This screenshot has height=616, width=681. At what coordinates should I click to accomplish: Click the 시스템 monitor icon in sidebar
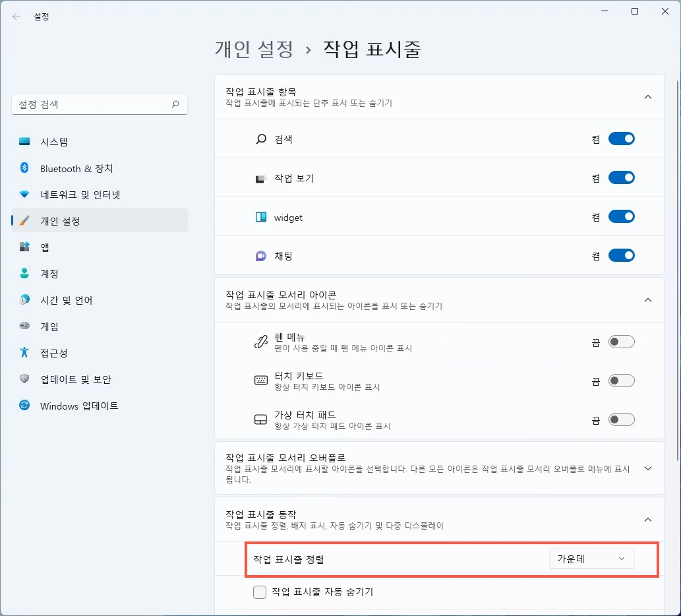24,142
